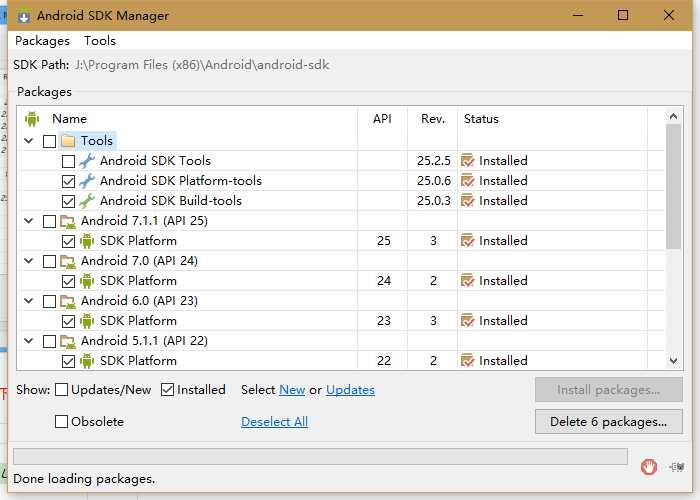Click Delete 6 packages button
This screenshot has height=500, width=700.
(x=608, y=421)
